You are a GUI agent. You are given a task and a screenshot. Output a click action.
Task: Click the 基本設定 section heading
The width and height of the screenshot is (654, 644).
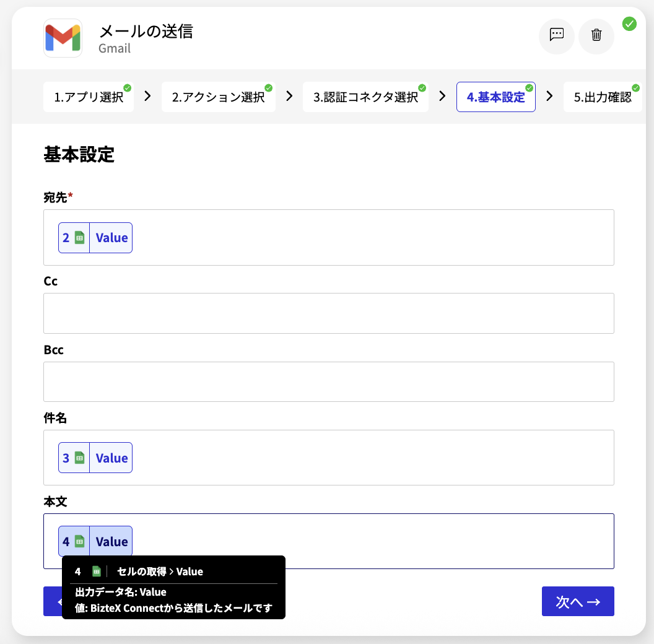(79, 154)
